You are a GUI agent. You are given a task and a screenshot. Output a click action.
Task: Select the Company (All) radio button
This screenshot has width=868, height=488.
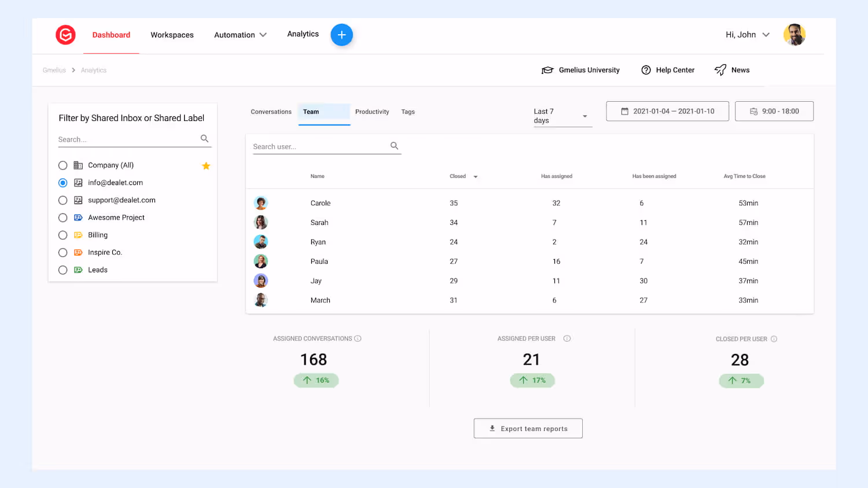(62, 165)
